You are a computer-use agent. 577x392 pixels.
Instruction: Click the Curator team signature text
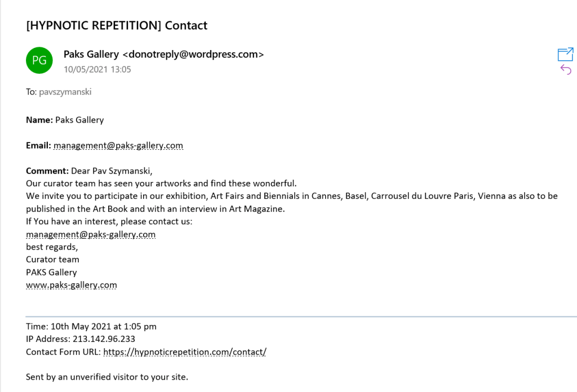pyautogui.click(x=52, y=259)
